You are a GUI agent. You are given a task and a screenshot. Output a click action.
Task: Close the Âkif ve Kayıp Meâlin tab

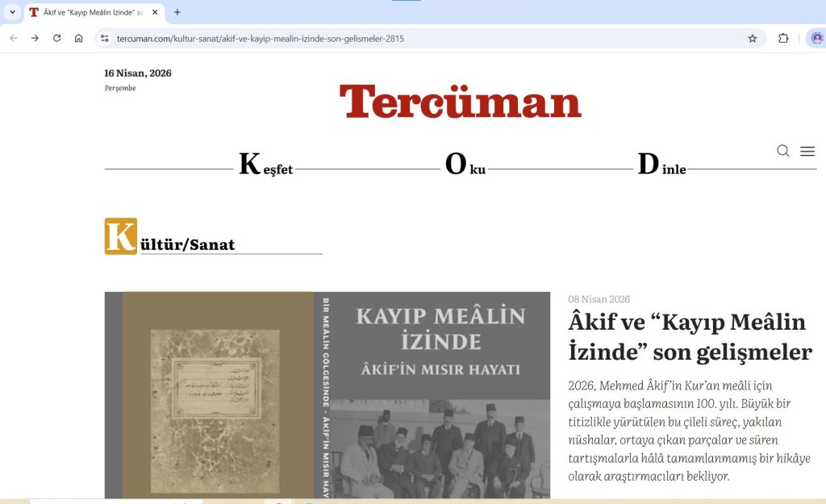155,12
